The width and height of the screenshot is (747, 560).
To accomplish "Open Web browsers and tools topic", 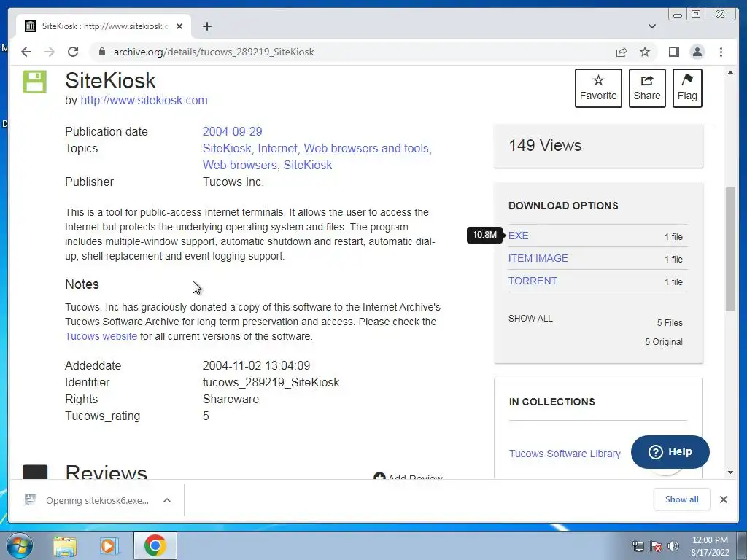I will point(366,149).
